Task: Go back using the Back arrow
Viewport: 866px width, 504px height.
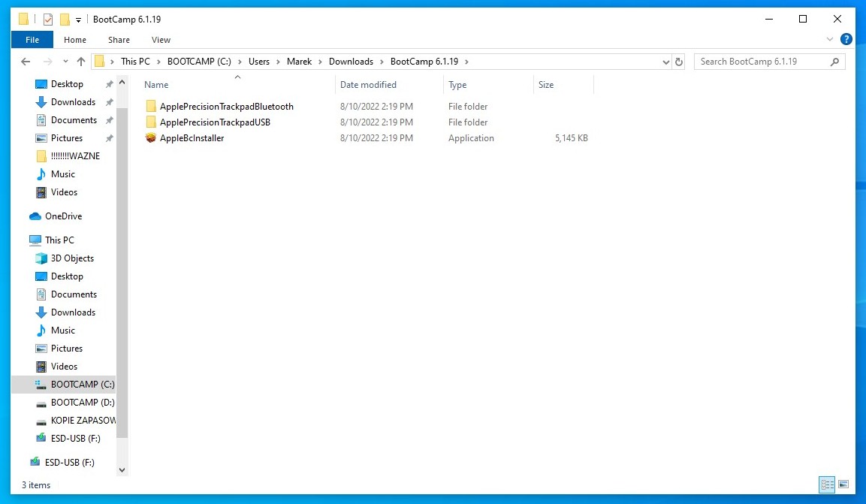Action: 26,62
